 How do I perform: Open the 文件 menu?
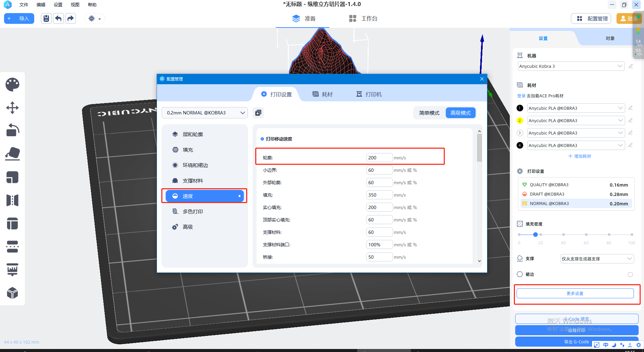24,5
